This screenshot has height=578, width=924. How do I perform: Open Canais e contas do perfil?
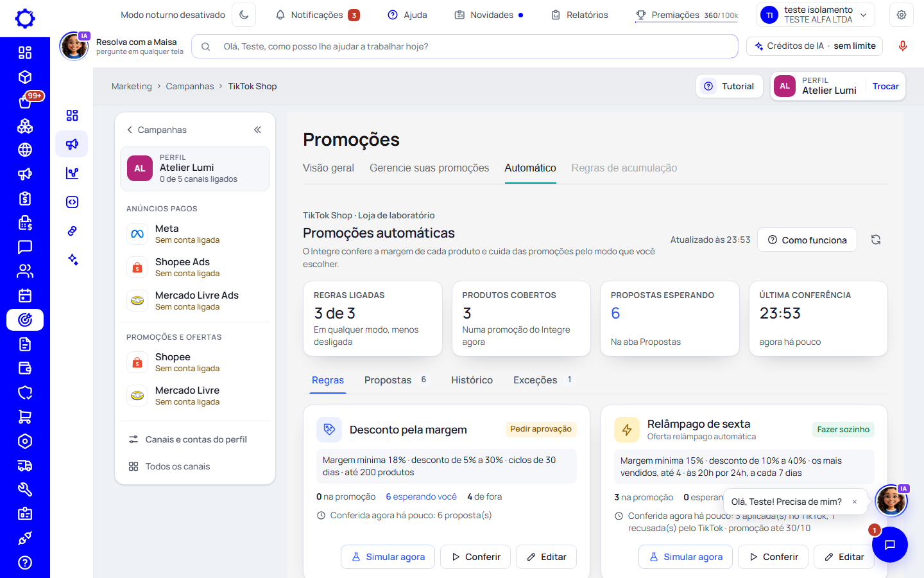click(x=195, y=439)
